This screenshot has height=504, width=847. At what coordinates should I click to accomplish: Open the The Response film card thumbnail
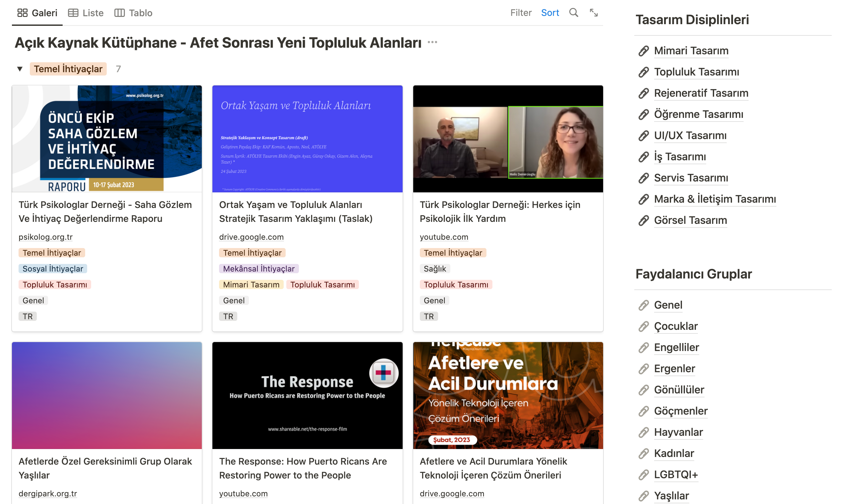pos(307,395)
